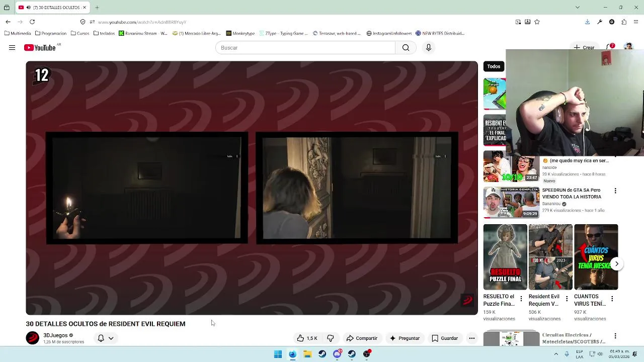Screen dimensions: 644x362
Task: Open the teclados bookmarks folder
Action: (104, 33)
